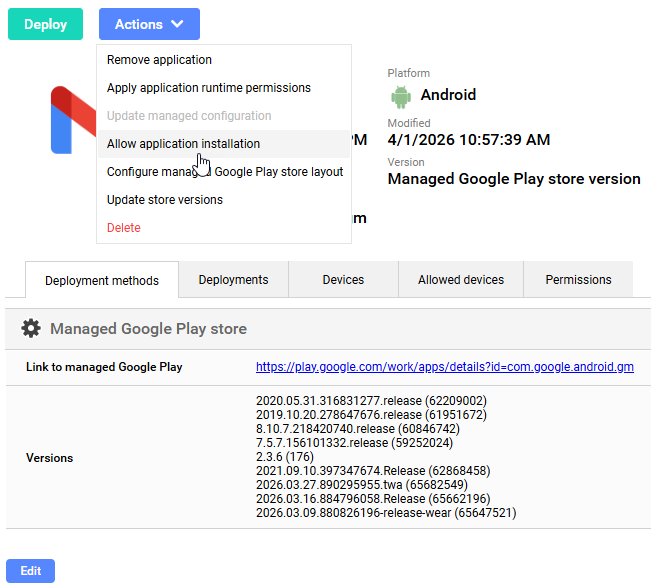Click the Android platform name text

(448, 95)
